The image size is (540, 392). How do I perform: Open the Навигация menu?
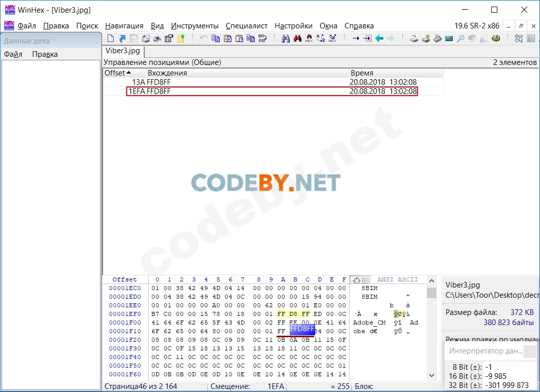124,26
